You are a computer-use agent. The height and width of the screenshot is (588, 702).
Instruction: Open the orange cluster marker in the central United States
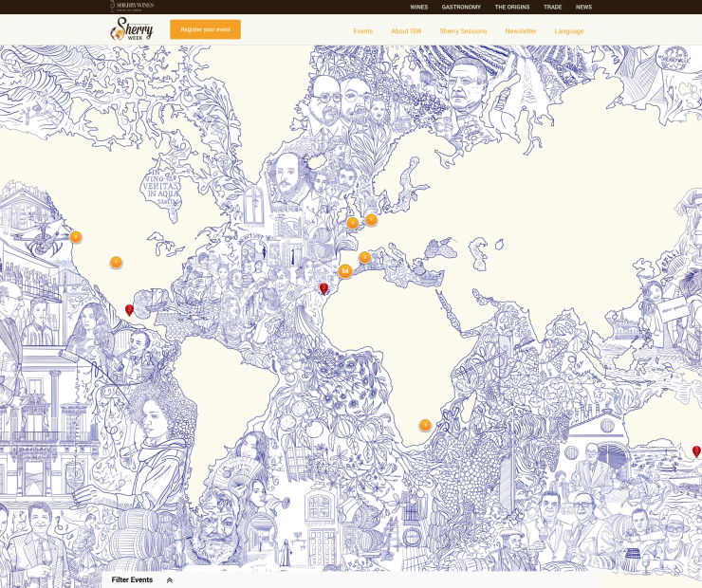[x=116, y=262]
